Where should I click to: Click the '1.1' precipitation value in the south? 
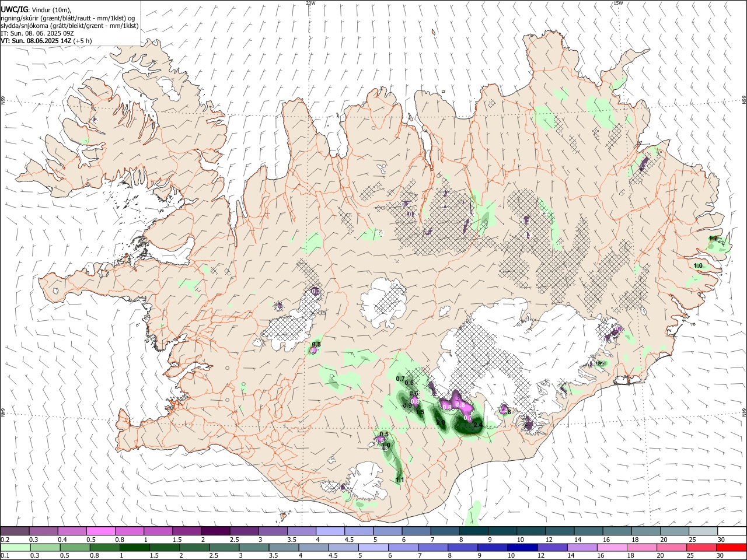pyautogui.click(x=400, y=480)
